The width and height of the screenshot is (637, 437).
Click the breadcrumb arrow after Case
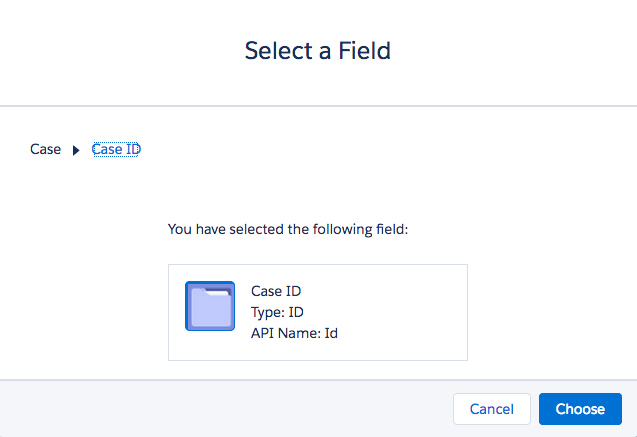coord(76,150)
